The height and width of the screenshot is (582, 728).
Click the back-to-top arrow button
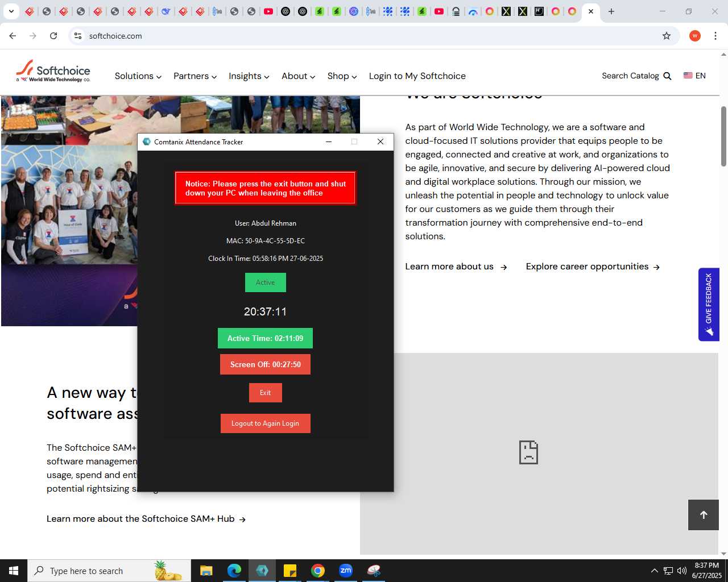point(704,515)
